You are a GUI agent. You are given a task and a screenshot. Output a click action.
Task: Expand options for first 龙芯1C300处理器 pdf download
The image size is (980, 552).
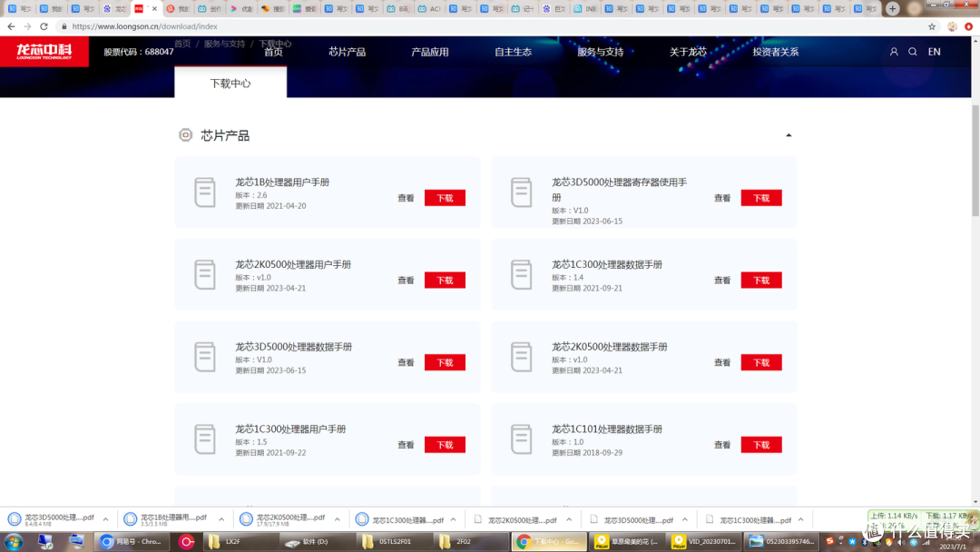click(453, 519)
